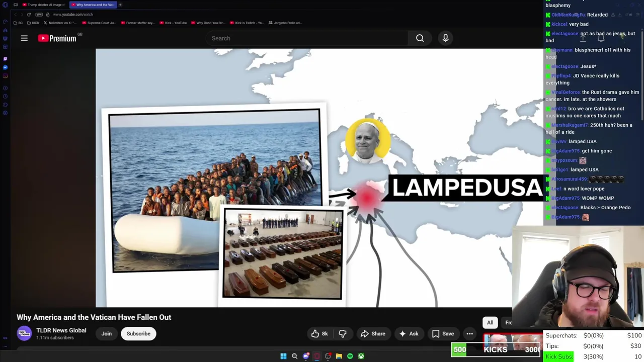Open Discord from the taskbar

click(305, 356)
